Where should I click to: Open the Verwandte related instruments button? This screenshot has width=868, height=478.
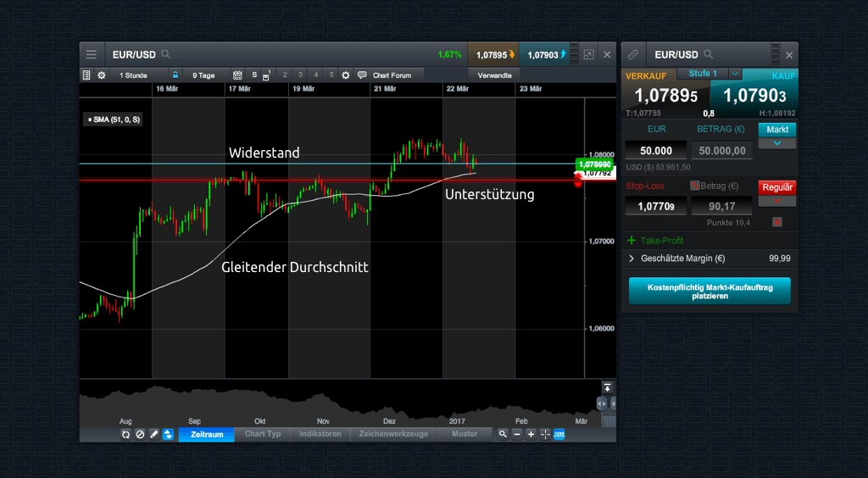point(494,75)
